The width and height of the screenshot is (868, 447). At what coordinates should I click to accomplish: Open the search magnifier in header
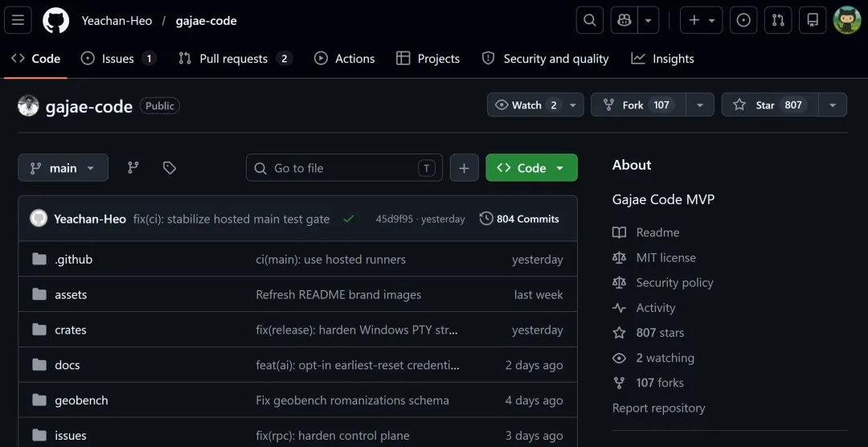point(590,20)
